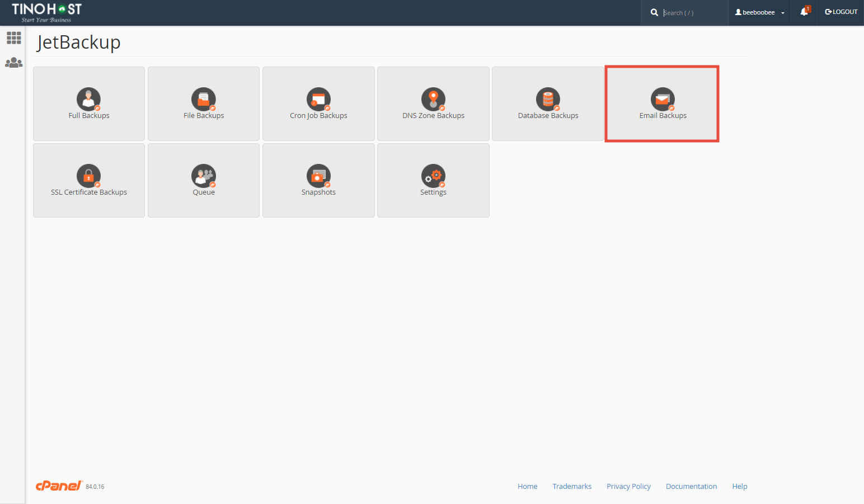Click the TinoHost logo
Viewport: 864px width, 504px height.
46,13
